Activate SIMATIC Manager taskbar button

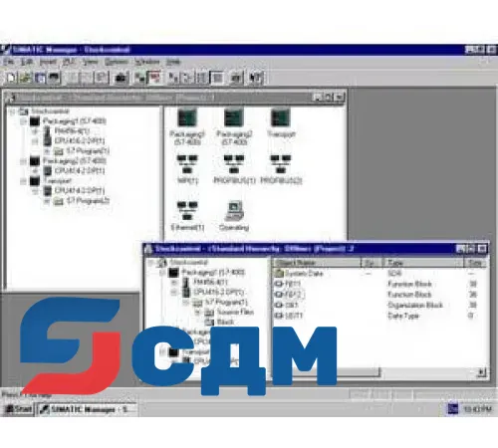click(x=87, y=409)
